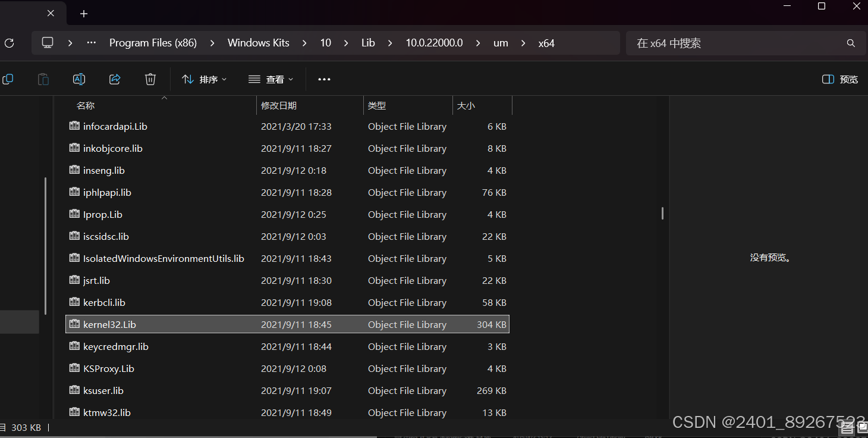The image size is (868, 438).
Task: Show hidden breadcrumb folders via address-bar ellipsis
Action: [x=91, y=43]
